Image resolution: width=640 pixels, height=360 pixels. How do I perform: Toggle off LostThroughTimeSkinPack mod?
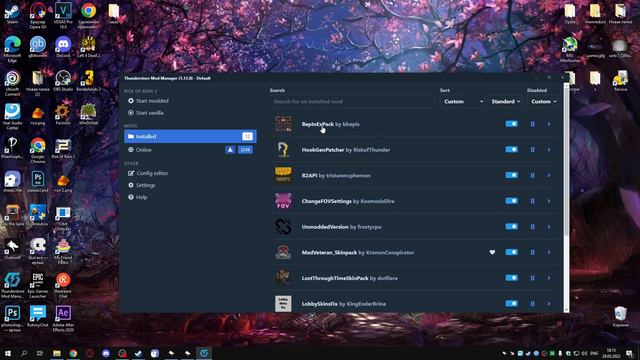[511, 278]
